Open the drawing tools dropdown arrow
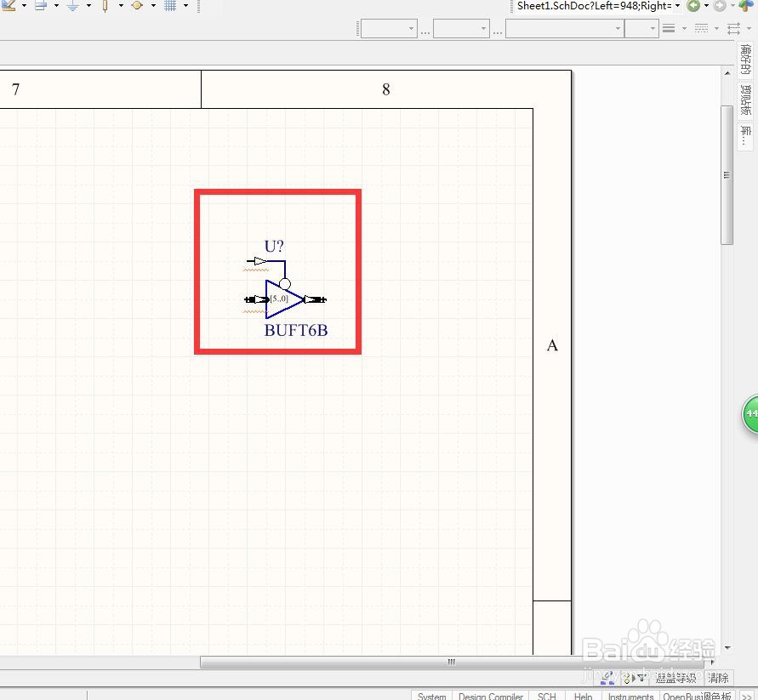 pyautogui.click(x=24, y=5)
